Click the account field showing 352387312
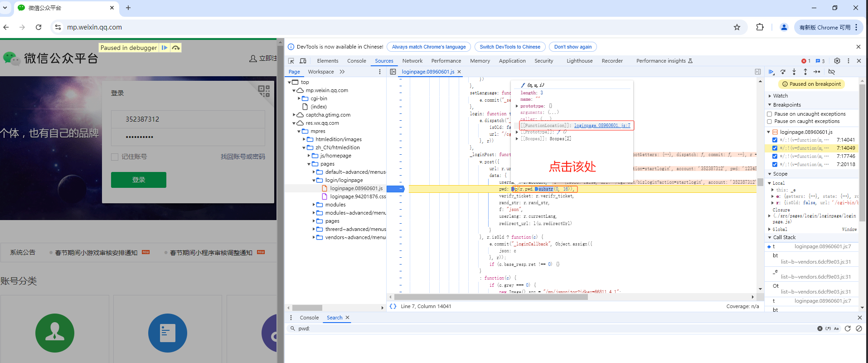 [188, 119]
